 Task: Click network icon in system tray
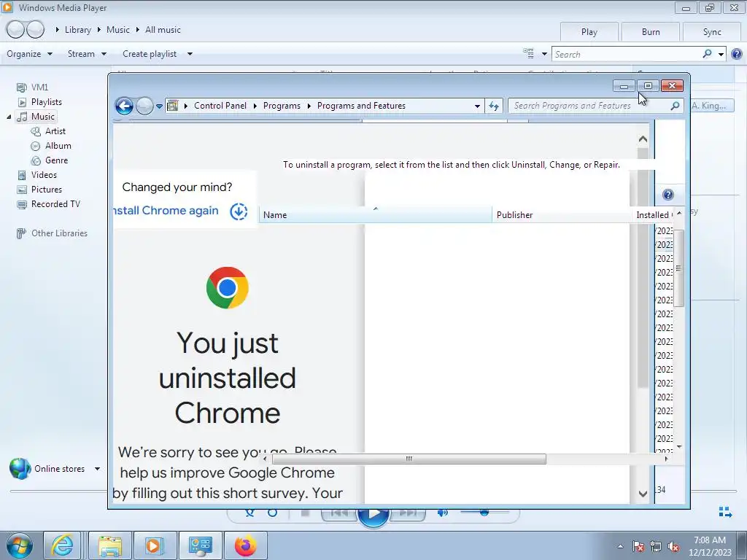pyautogui.click(x=656, y=546)
